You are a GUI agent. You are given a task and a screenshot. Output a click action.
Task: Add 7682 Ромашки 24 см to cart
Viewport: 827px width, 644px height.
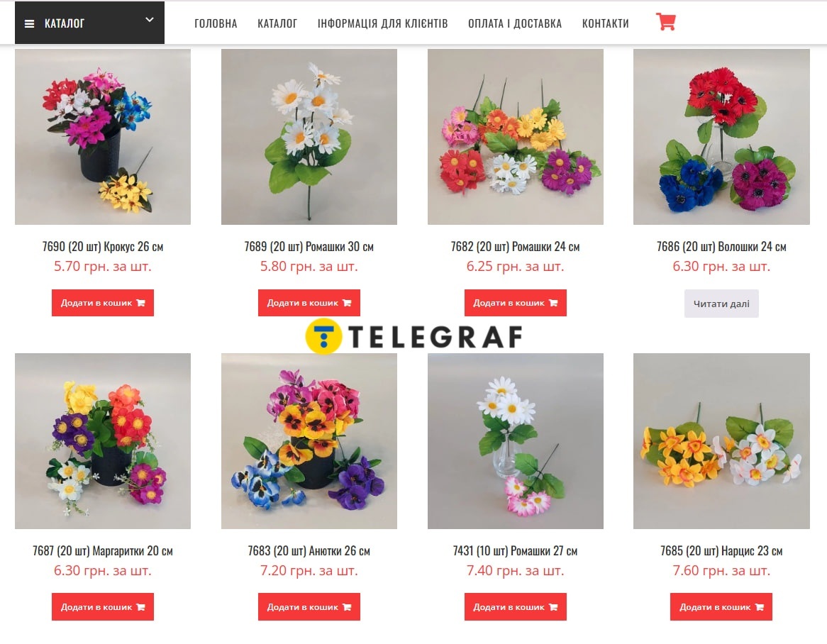[x=516, y=303]
